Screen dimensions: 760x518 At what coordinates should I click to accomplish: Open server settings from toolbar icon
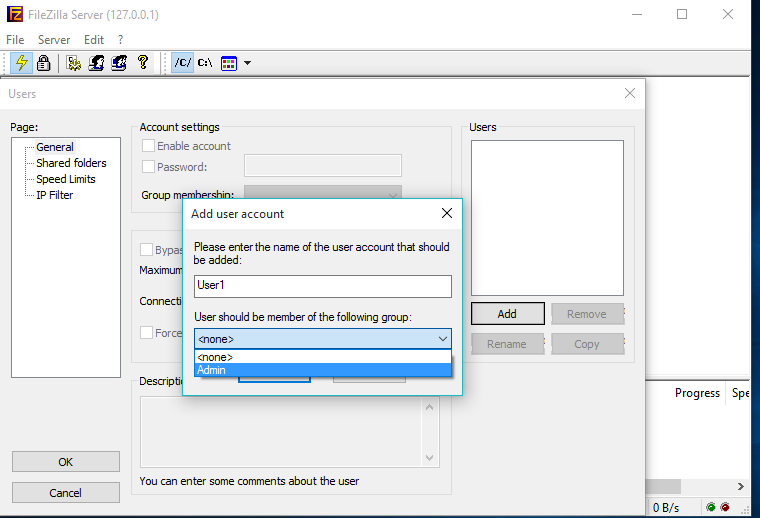click(73, 62)
